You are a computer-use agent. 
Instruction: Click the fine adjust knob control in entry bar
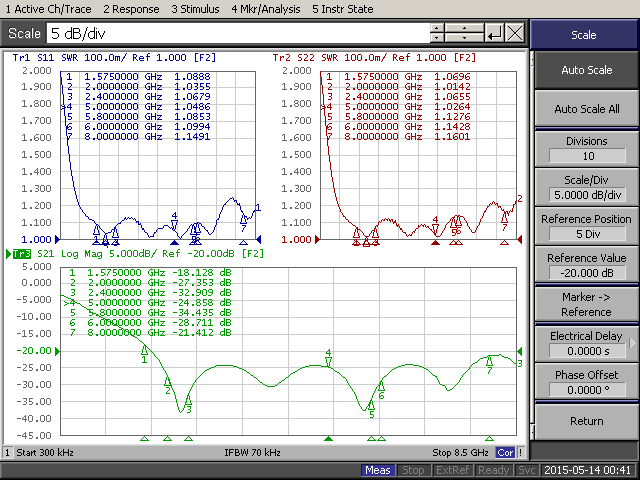click(x=464, y=33)
